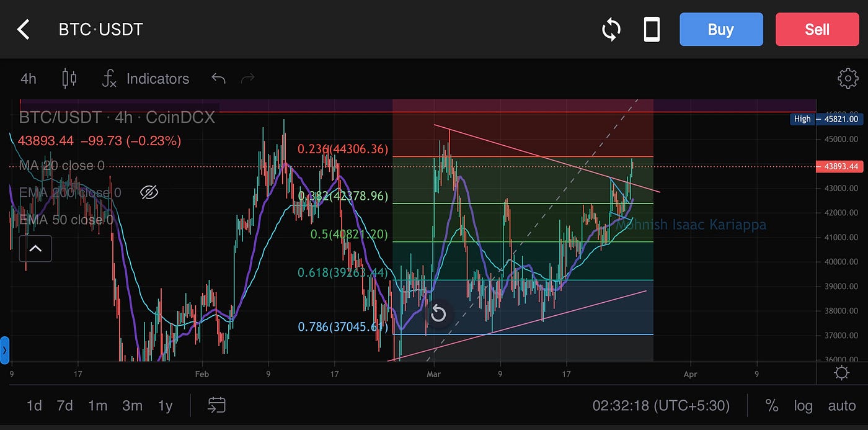Select the 3m range
This screenshot has height=430, width=868.
pos(132,406)
